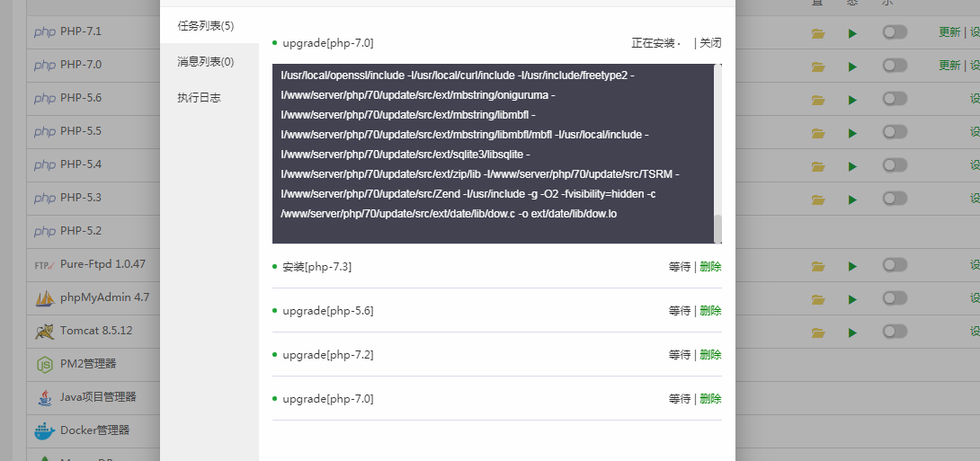Click inside the dark install log output

493,154
